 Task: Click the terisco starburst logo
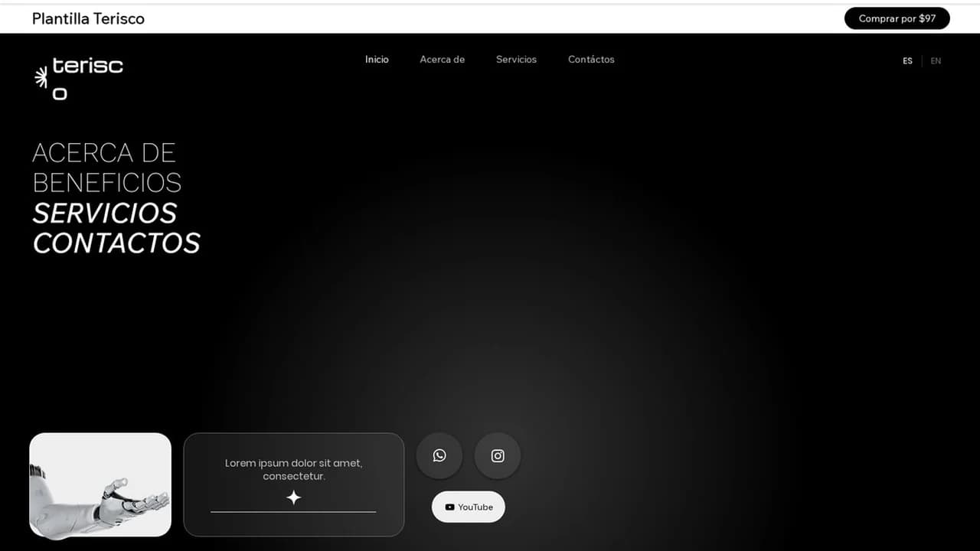[x=41, y=77]
